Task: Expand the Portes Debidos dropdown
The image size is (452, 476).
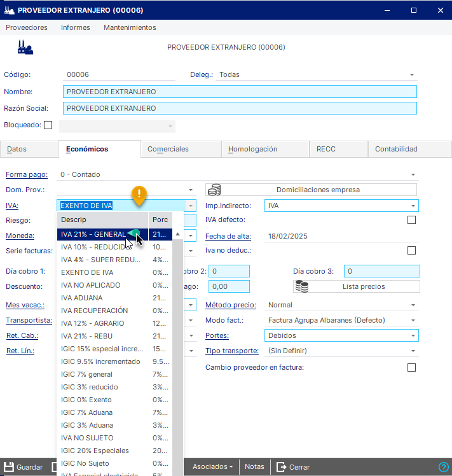Action: click(x=413, y=335)
